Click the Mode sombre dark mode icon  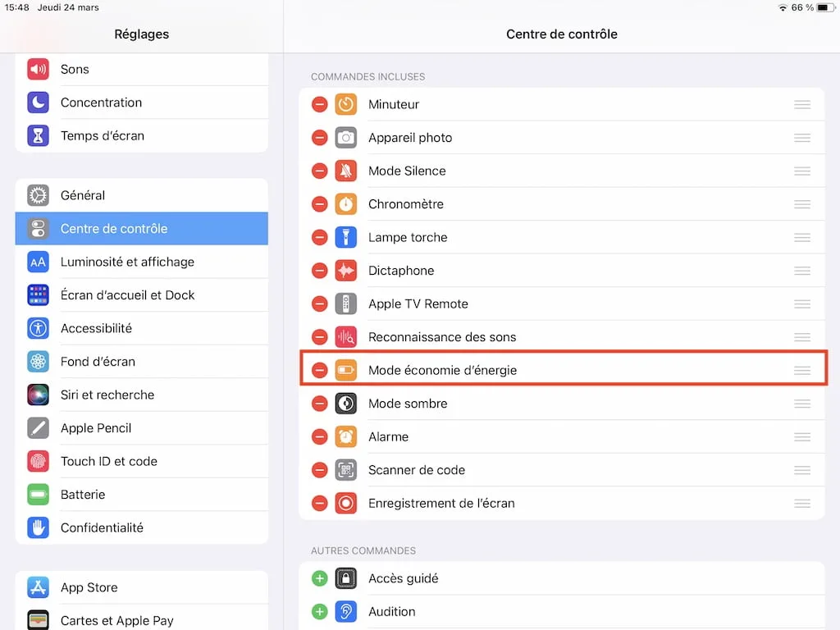click(345, 404)
